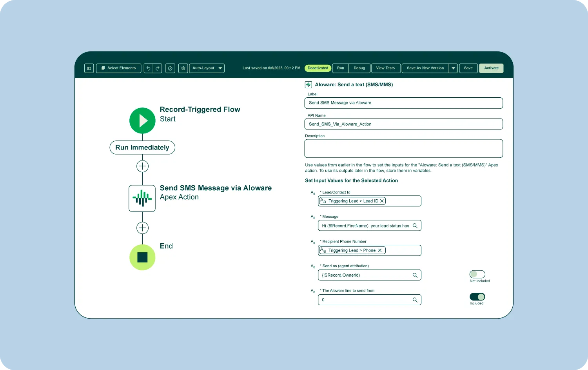The height and width of the screenshot is (370, 588).
Task: Open the Debug button
Action: tap(359, 68)
